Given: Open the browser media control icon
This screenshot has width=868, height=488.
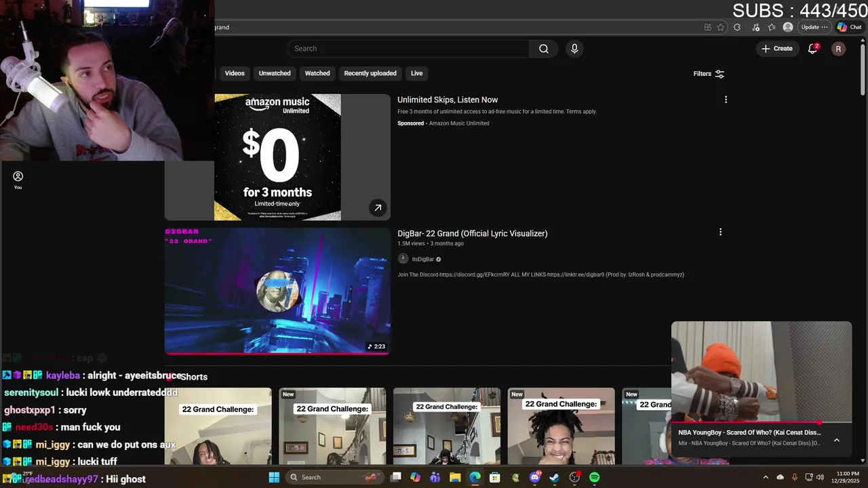Looking at the screenshot, I should [x=755, y=27].
